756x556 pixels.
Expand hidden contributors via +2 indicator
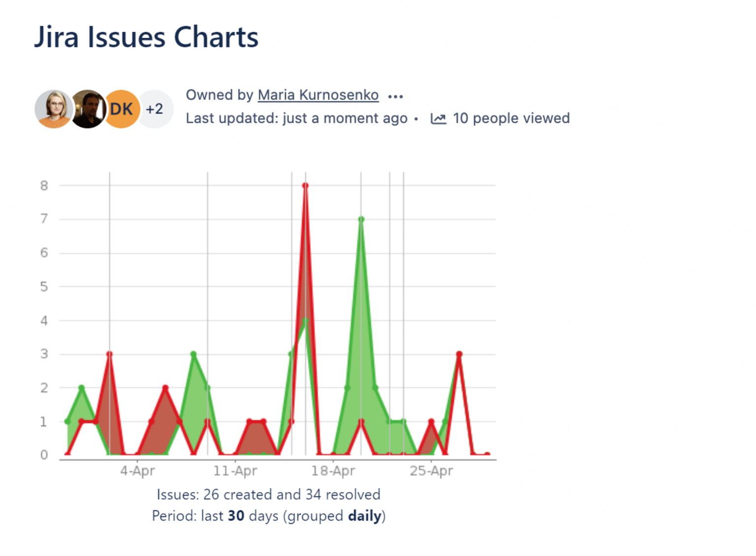click(155, 109)
